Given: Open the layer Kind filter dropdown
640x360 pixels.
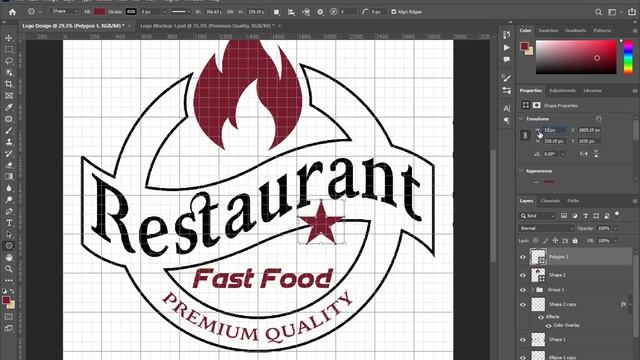Looking at the screenshot, I should tap(538, 216).
